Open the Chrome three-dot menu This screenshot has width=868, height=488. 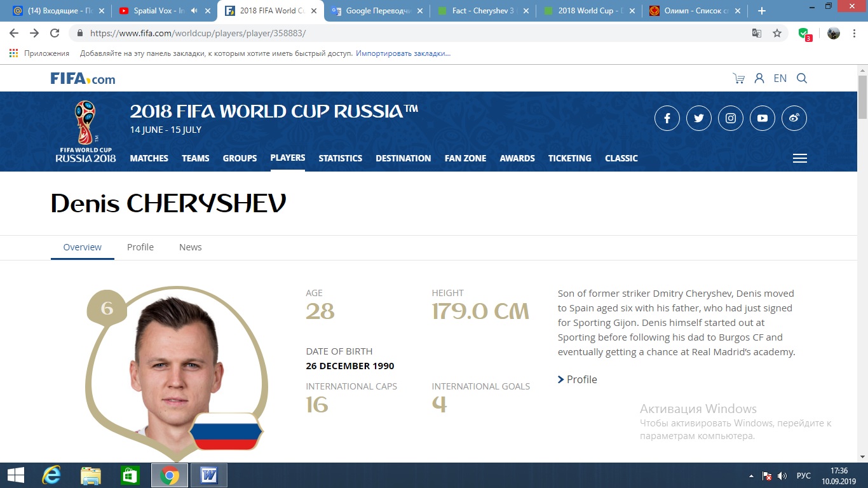[854, 33]
